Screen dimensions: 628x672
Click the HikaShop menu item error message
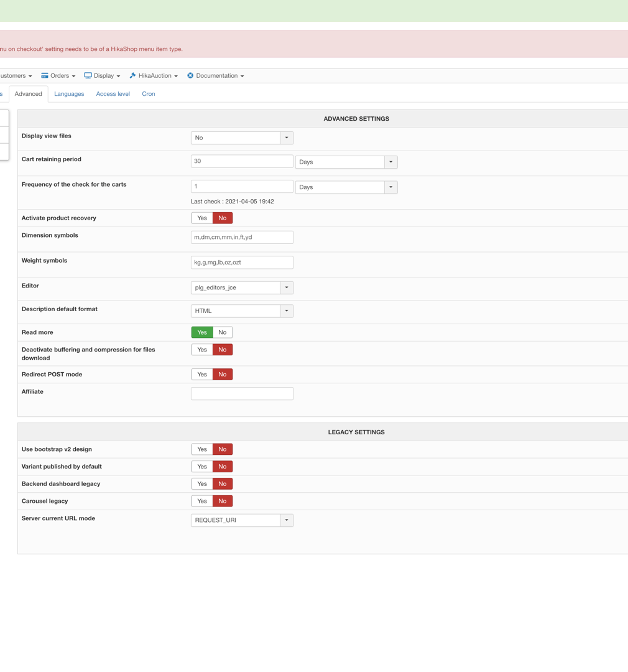pyautogui.click(x=91, y=49)
